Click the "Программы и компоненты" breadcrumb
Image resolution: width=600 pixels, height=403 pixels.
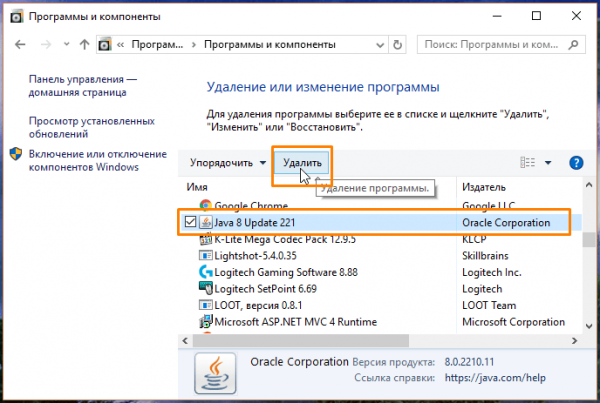(x=270, y=44)
